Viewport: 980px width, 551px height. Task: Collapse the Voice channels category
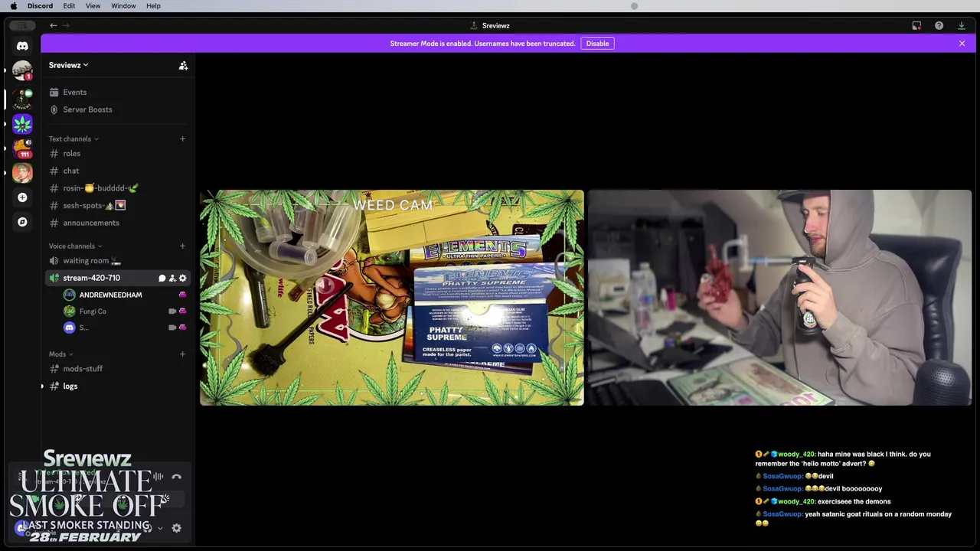pos(76,246)
